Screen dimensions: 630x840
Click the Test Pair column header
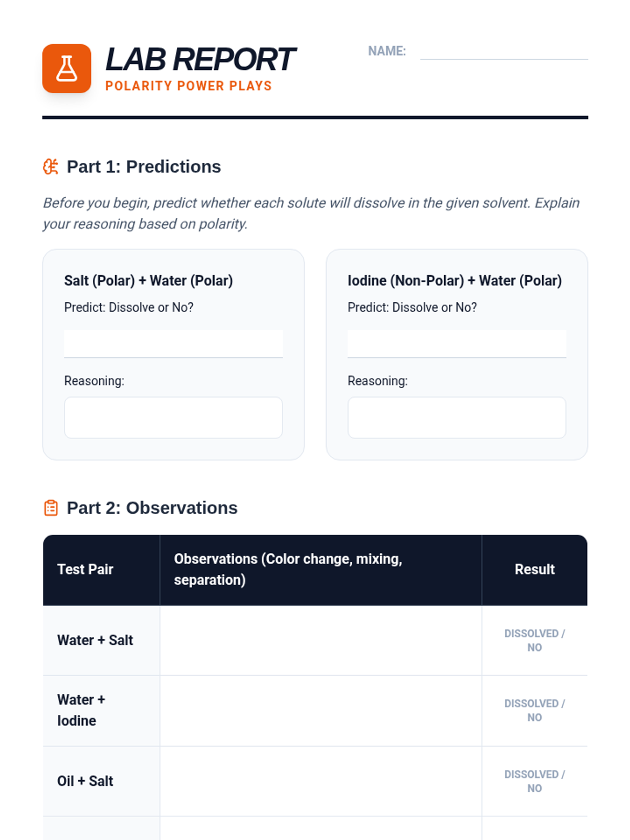[86, 570]
